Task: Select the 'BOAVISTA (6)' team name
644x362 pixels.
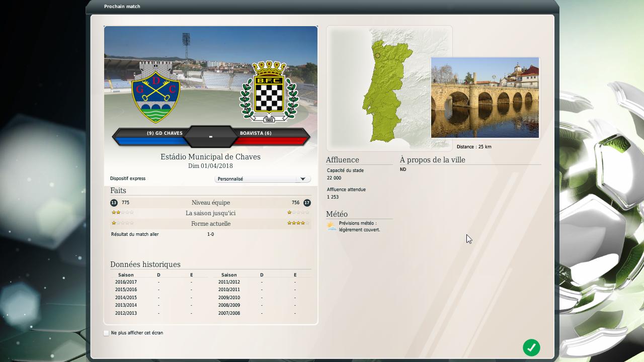Action: [256, 133]
